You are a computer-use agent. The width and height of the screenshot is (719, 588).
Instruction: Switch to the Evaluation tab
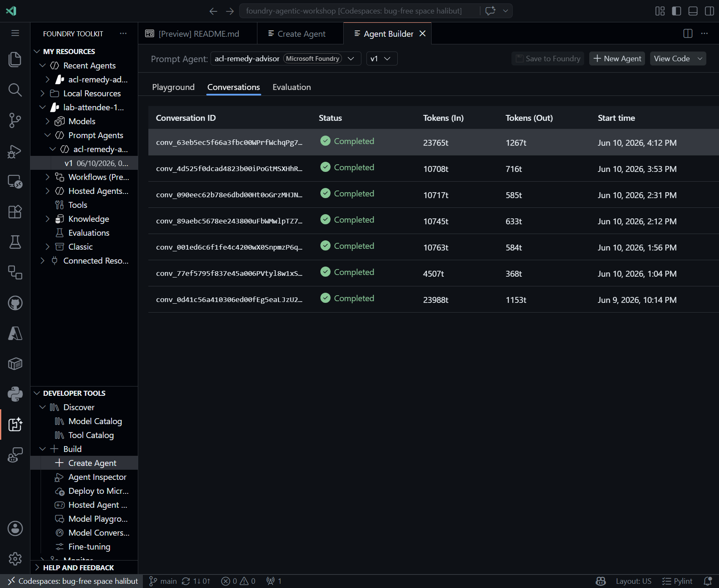292,87
